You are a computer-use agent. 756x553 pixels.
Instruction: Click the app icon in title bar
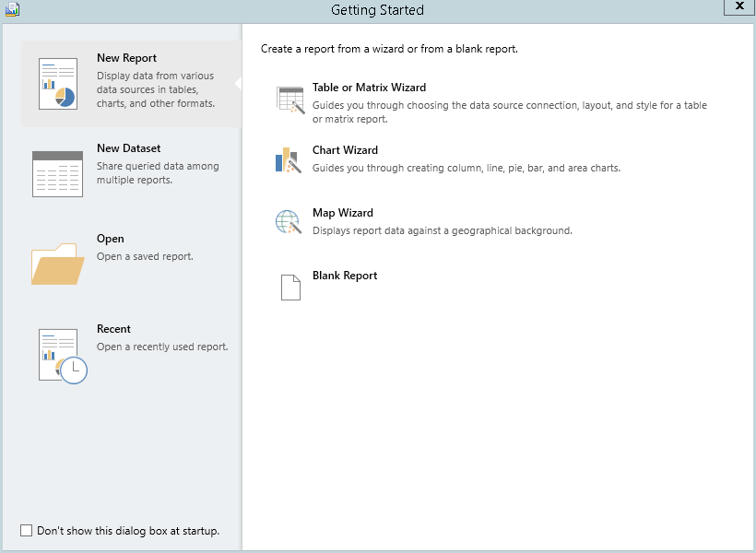(x=12, y=10)
